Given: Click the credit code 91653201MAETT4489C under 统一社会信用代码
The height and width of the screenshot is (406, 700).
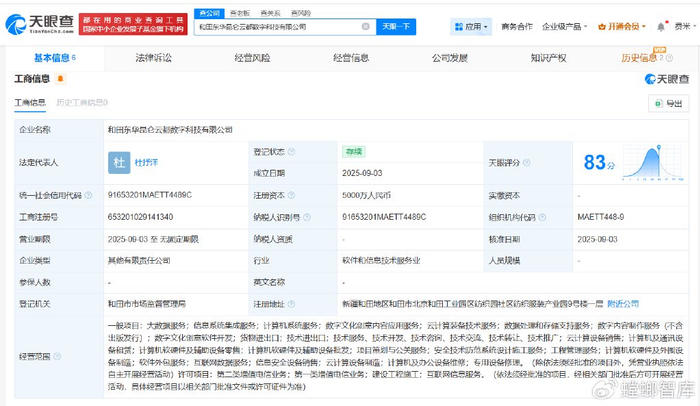Looking at the screenshot, I should (150, 195).
